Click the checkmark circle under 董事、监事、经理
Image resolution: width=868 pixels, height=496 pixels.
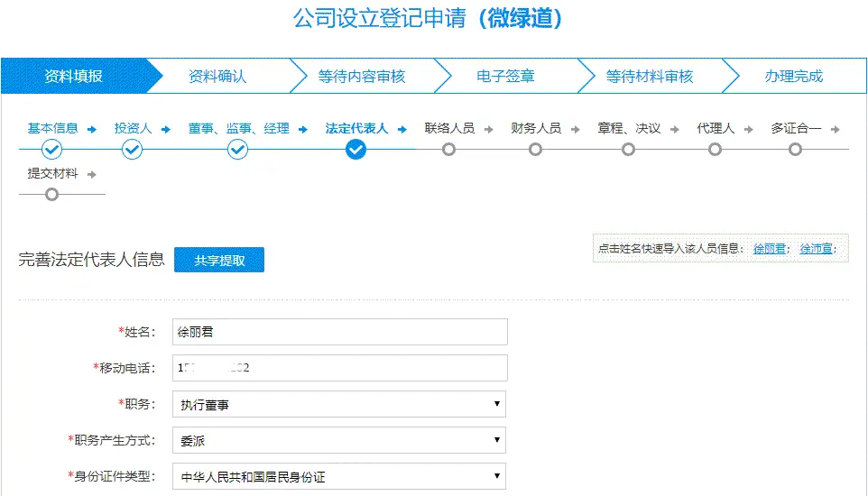point(237,150)
